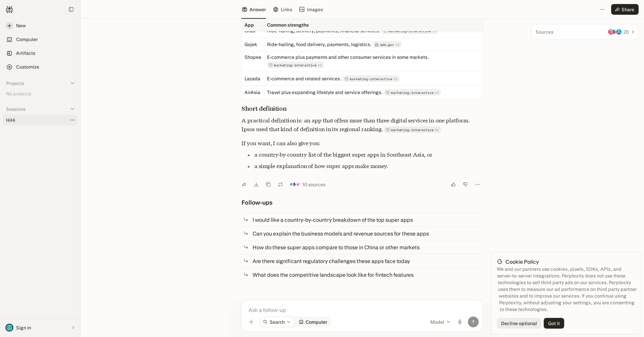
Task: Click the Share button
Action: pos(625,9)
